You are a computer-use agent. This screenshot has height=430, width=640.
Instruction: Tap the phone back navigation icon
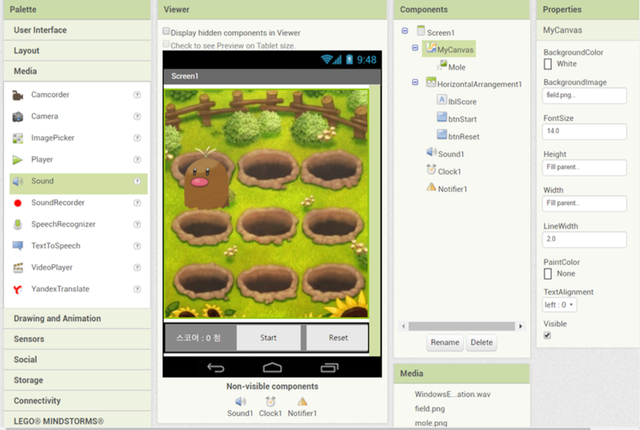point(216,368)
